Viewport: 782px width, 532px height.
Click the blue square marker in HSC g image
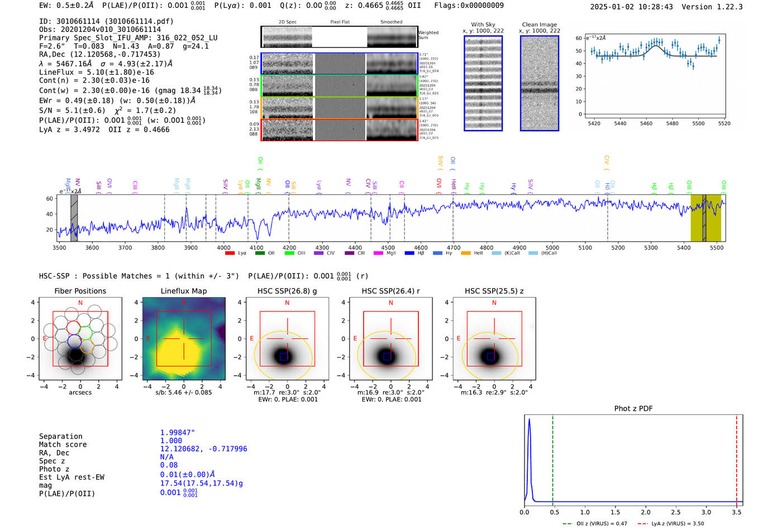pos(284,356)
